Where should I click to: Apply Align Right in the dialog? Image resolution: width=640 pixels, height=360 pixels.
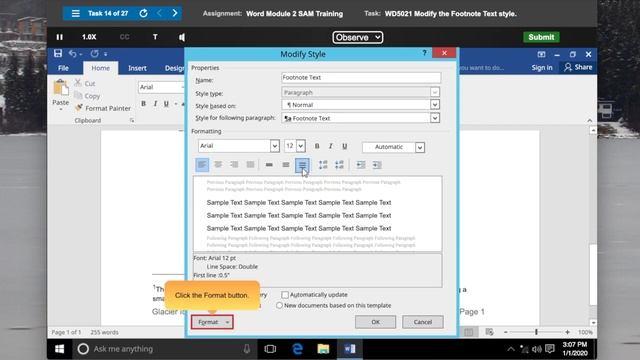click(234, 165)
